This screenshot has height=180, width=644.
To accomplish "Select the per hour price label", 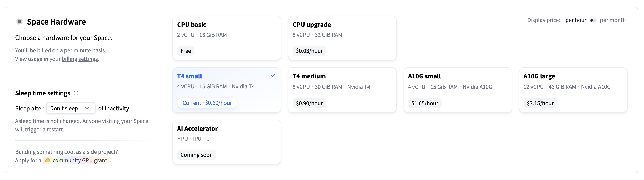I will coord(576,20).
